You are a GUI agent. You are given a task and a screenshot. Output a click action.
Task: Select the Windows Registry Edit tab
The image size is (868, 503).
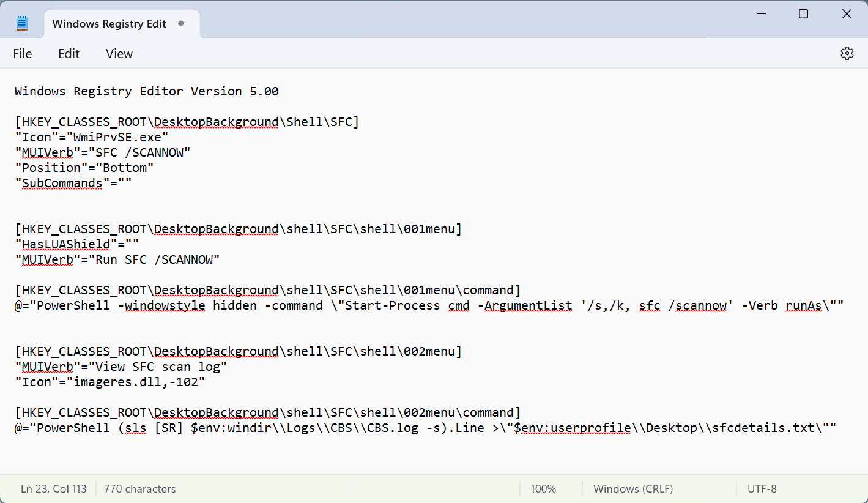pyautogui.click(x=122, y=23)
